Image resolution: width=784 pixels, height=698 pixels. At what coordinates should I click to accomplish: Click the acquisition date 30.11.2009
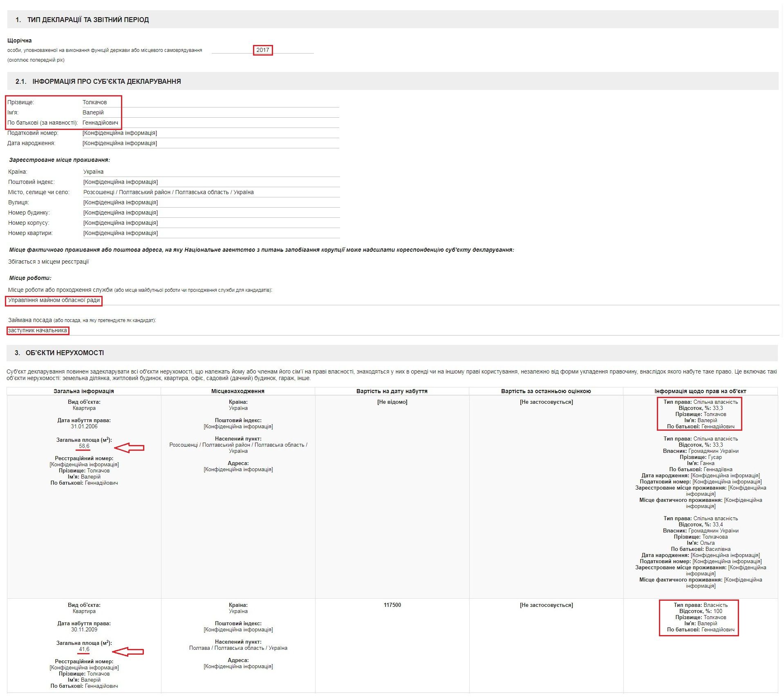click(84, 629)
